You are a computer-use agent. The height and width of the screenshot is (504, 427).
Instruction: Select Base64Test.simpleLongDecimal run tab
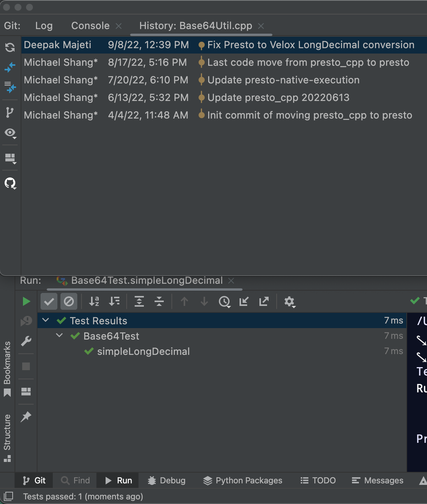(x=147, y=280)
